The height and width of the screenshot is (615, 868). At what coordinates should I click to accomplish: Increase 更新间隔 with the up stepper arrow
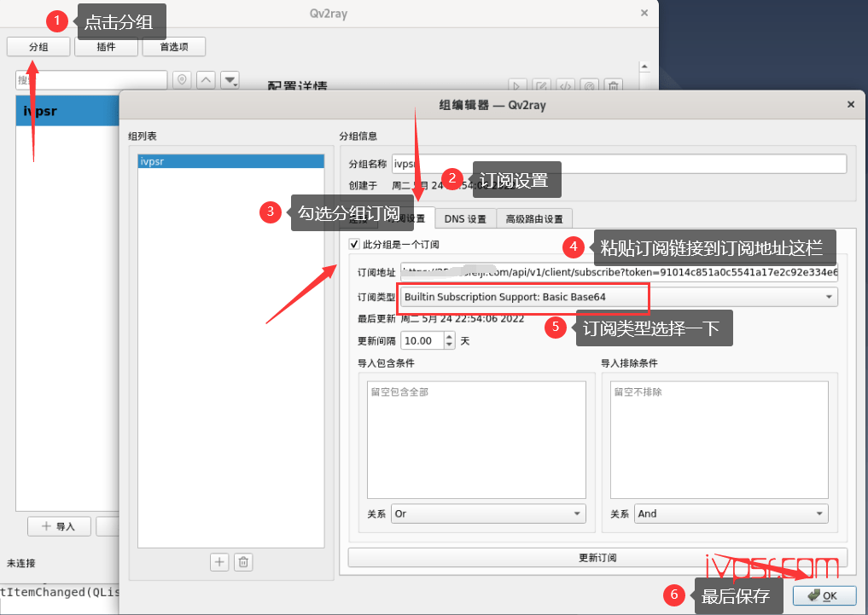(450, 336)
